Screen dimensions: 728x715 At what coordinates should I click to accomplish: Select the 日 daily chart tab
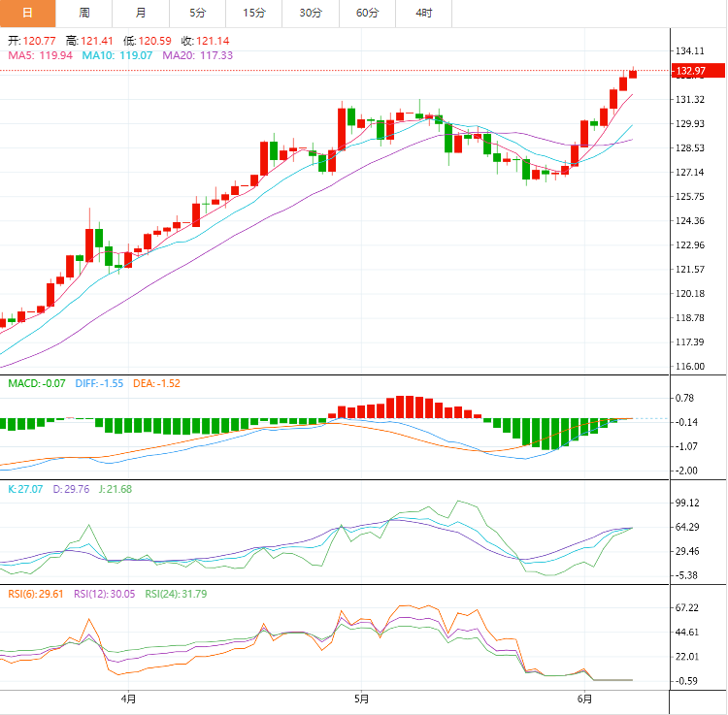tap(27, 13)
